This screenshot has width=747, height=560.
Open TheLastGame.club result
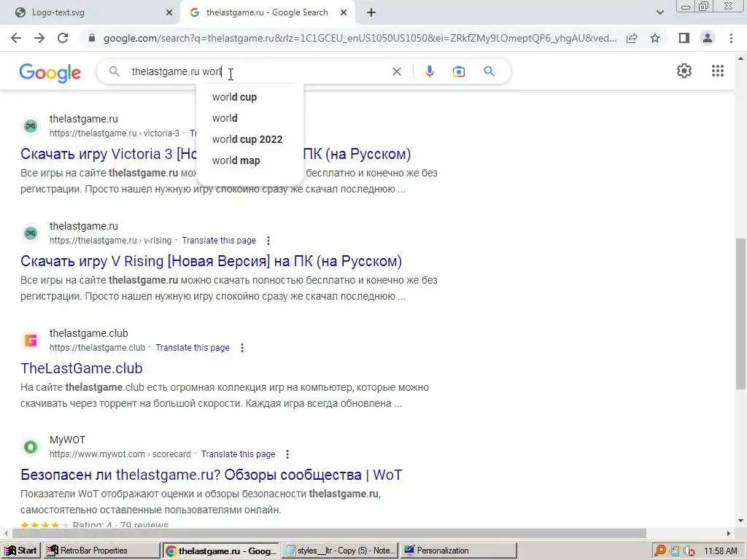82,368
